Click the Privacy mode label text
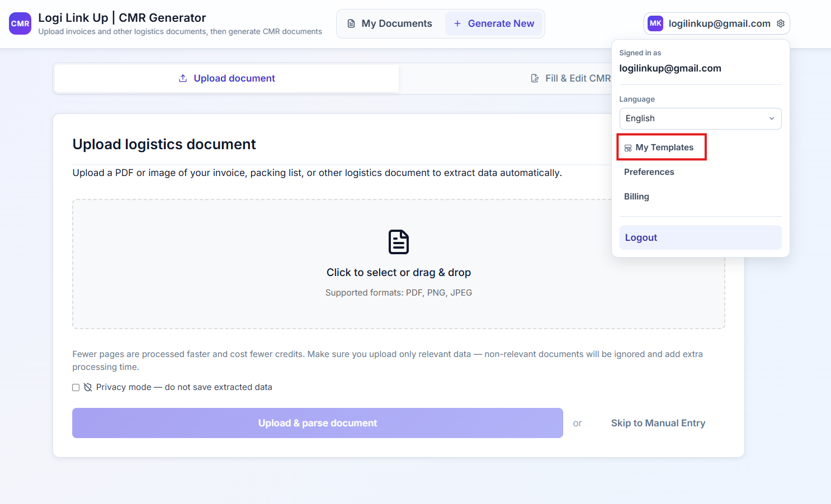The image size is (831, 504). pyautogui.click(x=184, y=387)
